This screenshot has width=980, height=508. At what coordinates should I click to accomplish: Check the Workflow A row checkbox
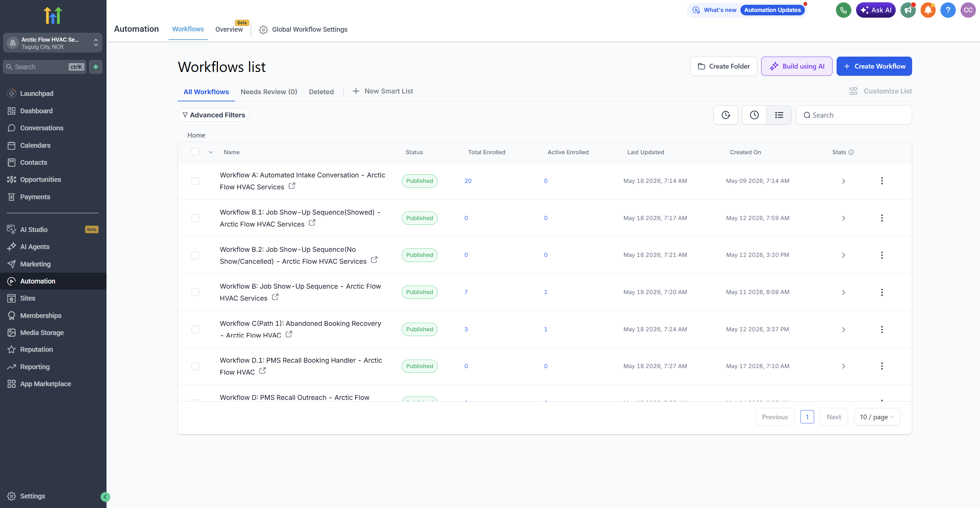point(195,181)
